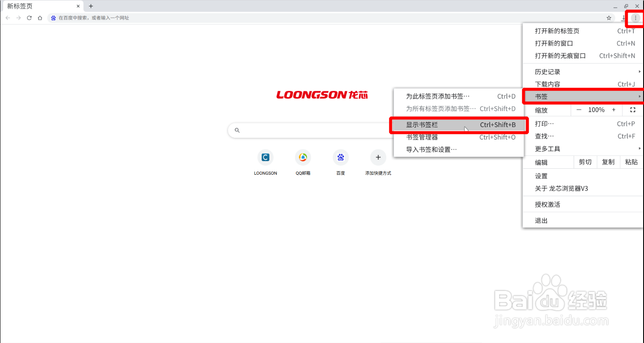Choose 打开新的窗口 menu item
Screen dimensions: 644x343
click(583, 43)
